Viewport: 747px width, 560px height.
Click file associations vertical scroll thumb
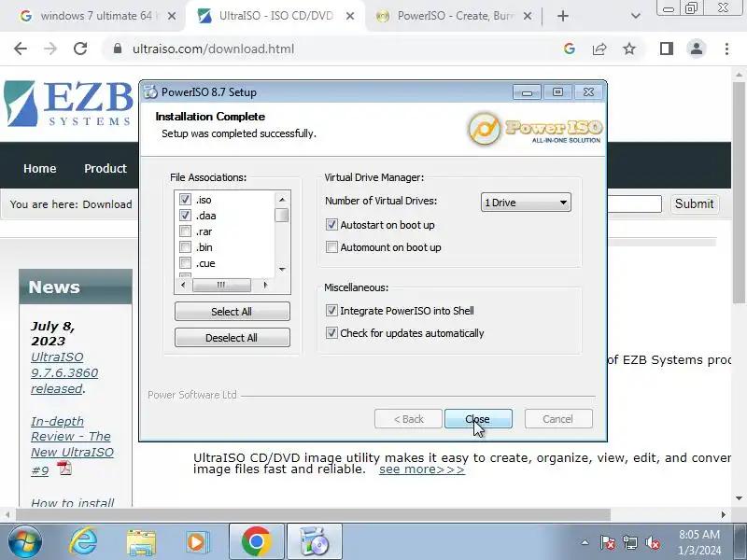282,216
